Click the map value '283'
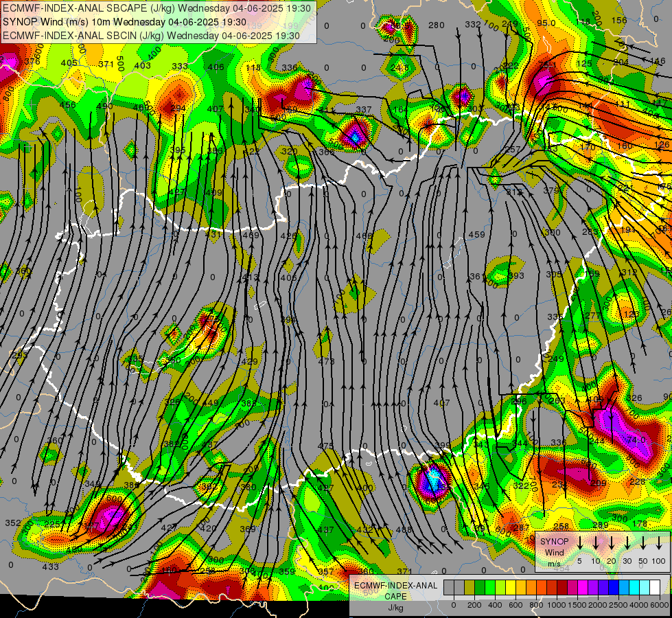Screen dimensions: 672x618 pos(590,232)
